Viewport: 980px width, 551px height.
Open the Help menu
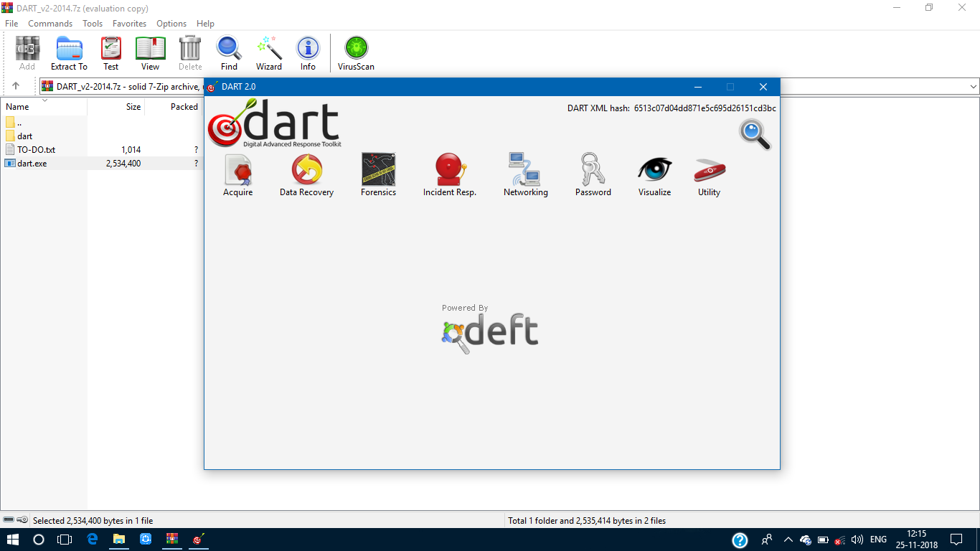(205, 24)
